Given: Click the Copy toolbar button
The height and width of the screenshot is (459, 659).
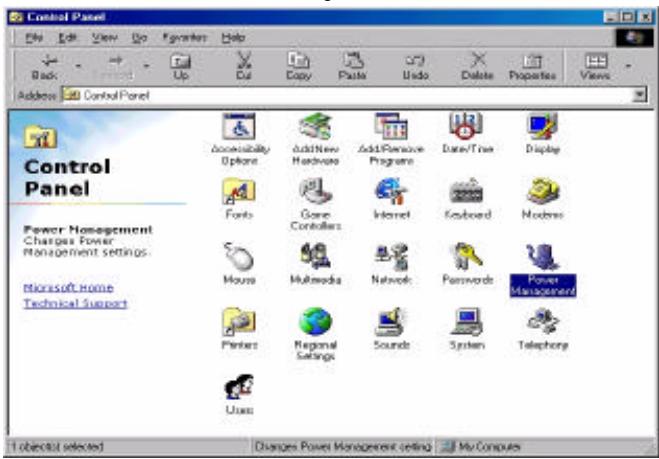Looking at the screenshot, I should coord(298,67).
